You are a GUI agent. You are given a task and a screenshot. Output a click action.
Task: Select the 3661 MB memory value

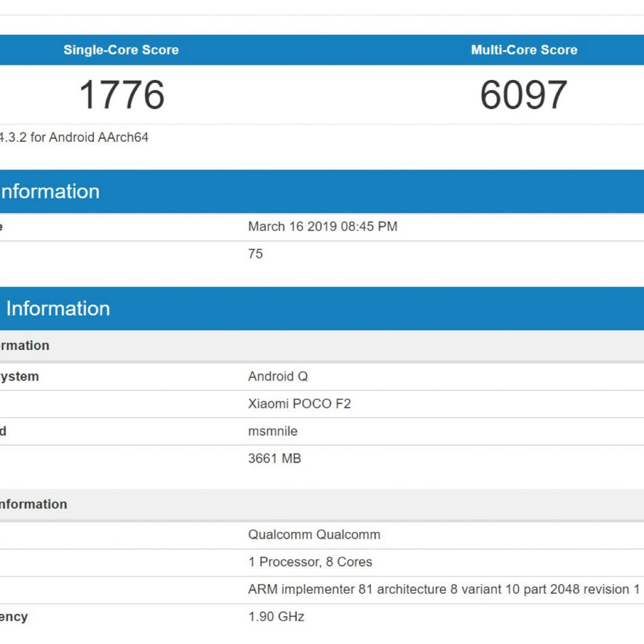pyautogui.click(x=274, y=459)
